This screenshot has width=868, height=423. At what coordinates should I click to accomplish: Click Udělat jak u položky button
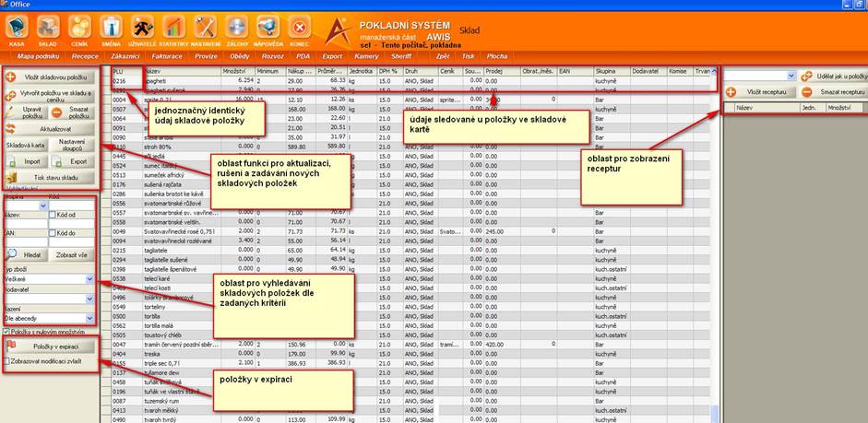coord(834,76)
